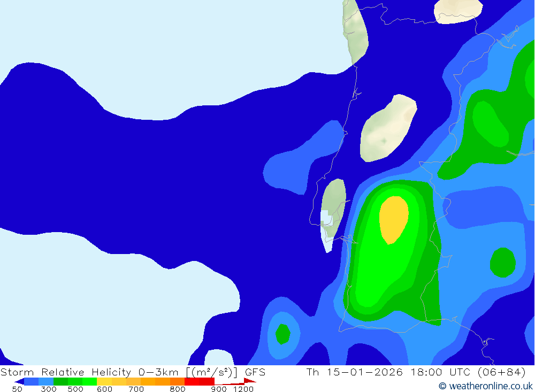The height and width of the screenshot is (392, 535).
Task: Click the '50' legend value
Action: pyautogui.click(x=17, y=389)
